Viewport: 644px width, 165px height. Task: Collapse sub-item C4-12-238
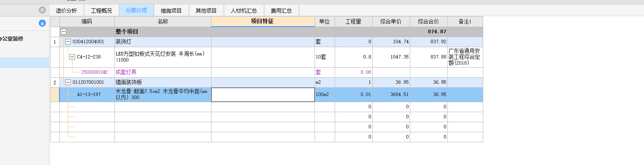[x=72, y=57]
